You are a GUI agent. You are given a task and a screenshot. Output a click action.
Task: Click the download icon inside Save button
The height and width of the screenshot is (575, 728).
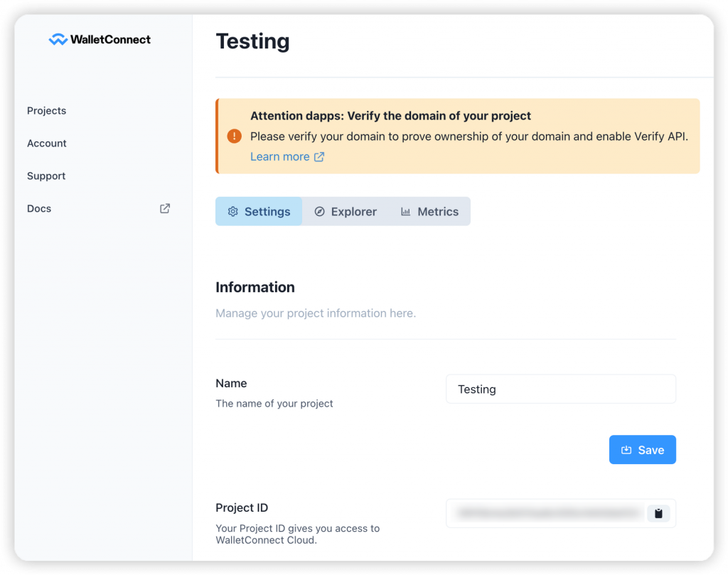click(626, 450)
